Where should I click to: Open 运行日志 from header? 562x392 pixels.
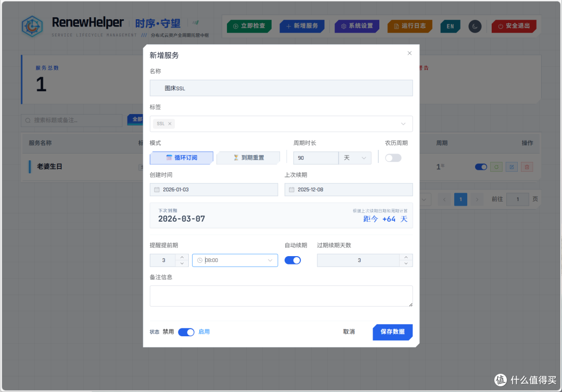(410, 26)
